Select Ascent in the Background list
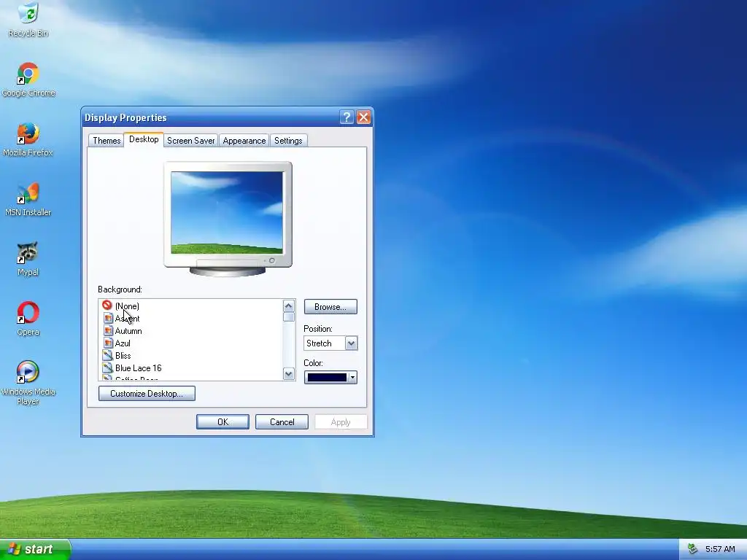The image size is (747, 560). tap(127, 319)
